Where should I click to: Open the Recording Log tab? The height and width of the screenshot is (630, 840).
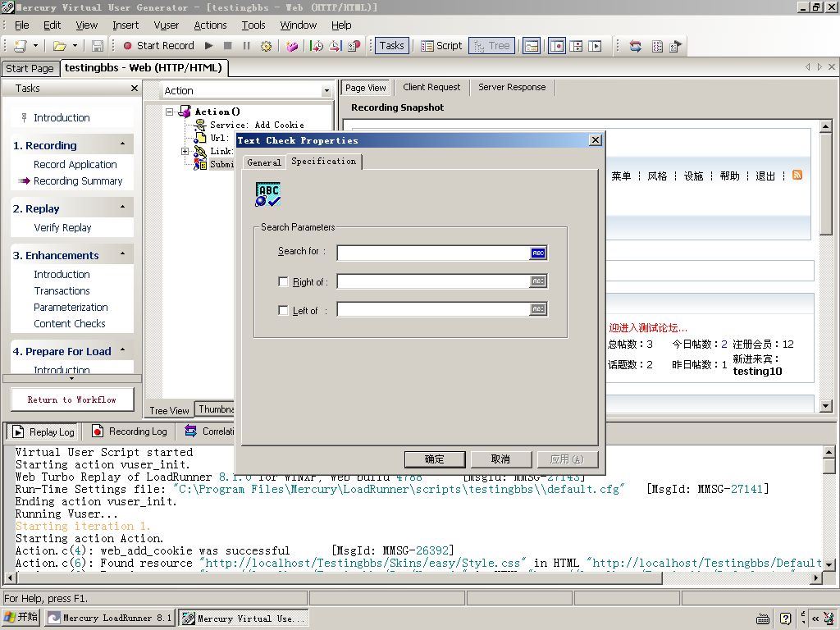(130, 431)
